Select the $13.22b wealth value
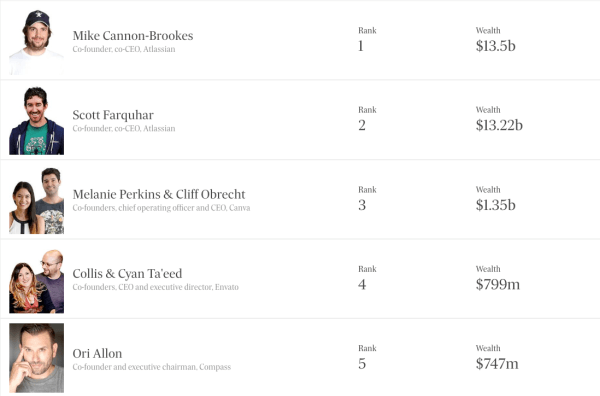600x396 pixels. [x=499, y=125]
